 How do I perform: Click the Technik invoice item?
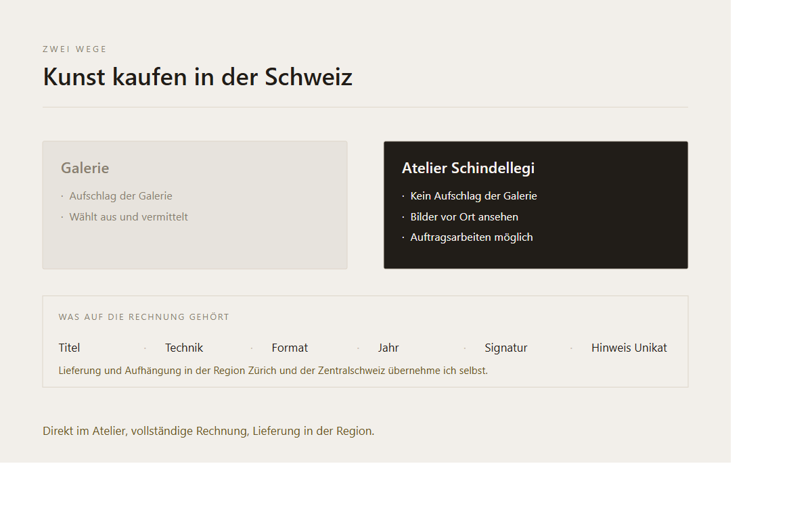point(184,348)
